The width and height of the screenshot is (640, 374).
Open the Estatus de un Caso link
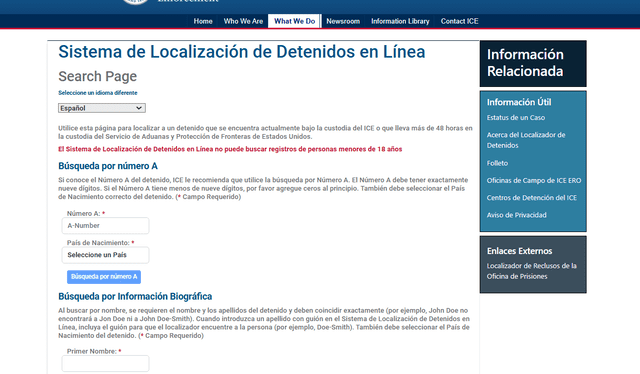coord(516,118)
